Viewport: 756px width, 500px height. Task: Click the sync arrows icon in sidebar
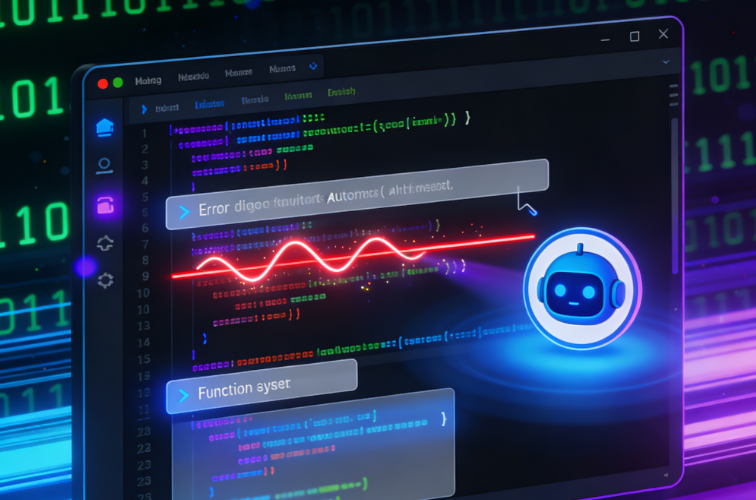coord(105,243)
